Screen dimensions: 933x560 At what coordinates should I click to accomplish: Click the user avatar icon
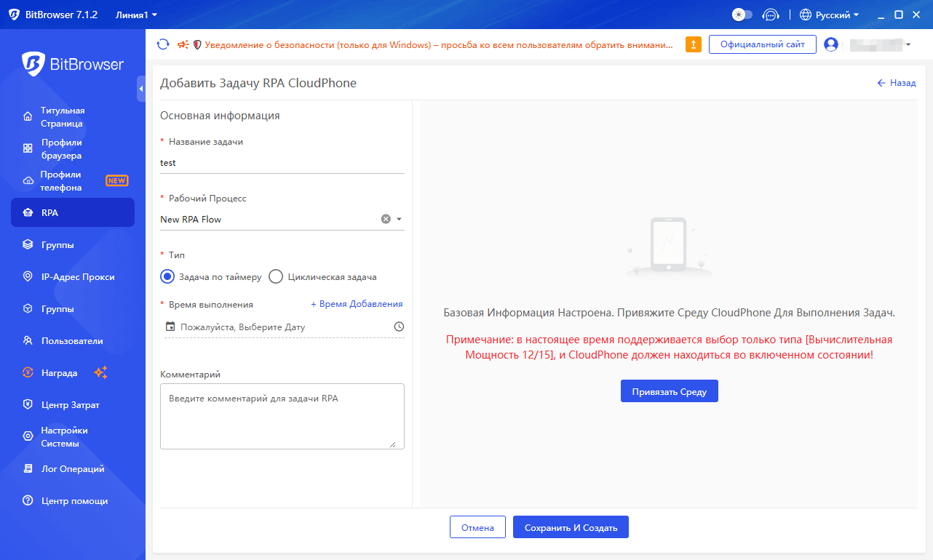point(831,44)
